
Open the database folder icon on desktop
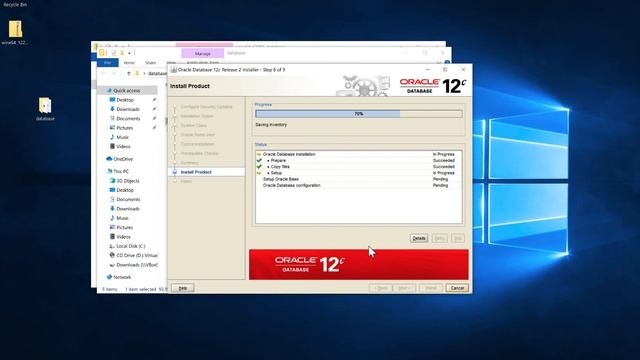coord(45,105)
